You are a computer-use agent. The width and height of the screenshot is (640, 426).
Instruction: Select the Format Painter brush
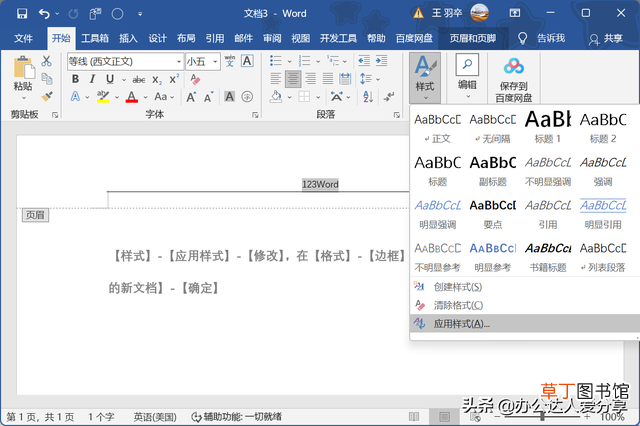pyautogui.click(x=47, y=96)
